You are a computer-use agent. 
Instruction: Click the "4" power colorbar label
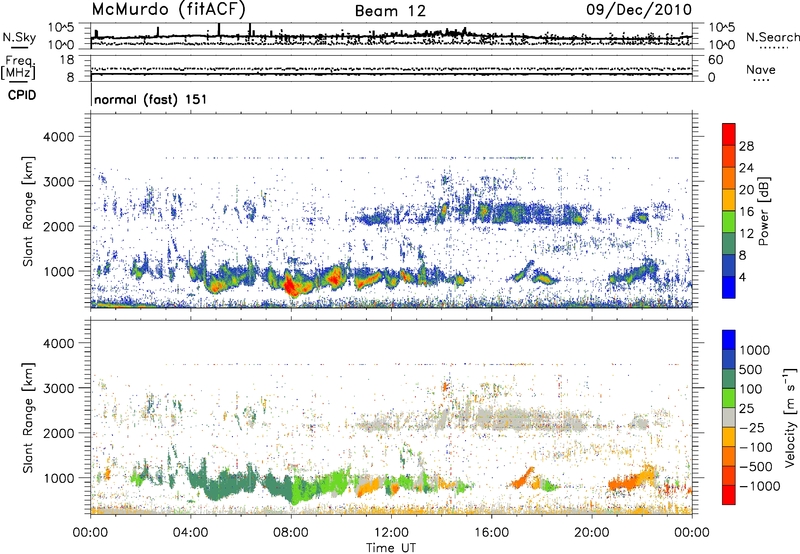(743, 278)
